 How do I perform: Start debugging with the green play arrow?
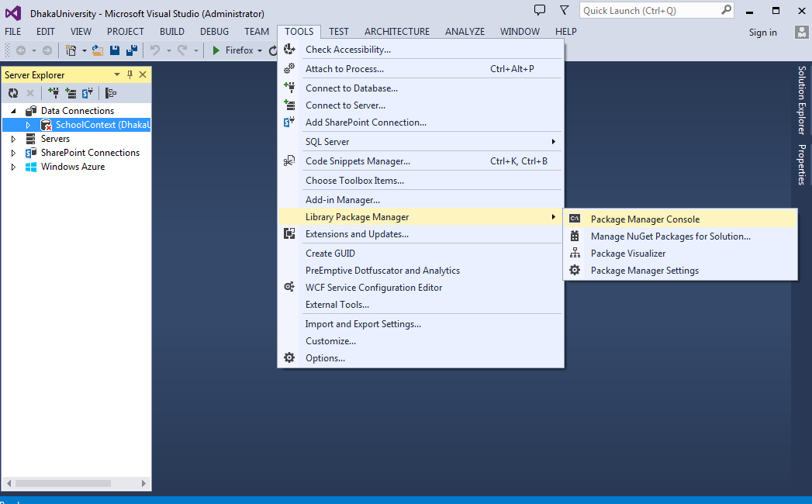pyautogui.click(x=216, y=50)
